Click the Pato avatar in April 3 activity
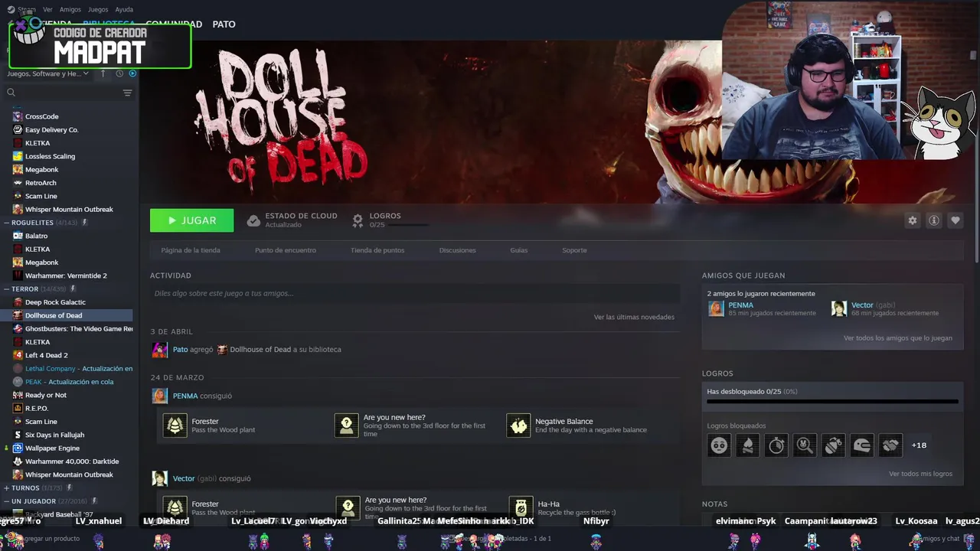The width and height of the screenshot is (980, 551). click(x=160, y=350)
